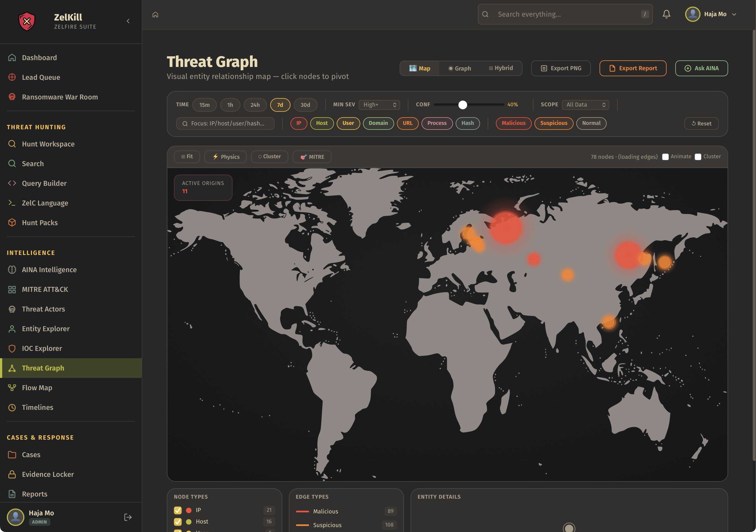
Task: Click the Export Report button
Action: 633,68
